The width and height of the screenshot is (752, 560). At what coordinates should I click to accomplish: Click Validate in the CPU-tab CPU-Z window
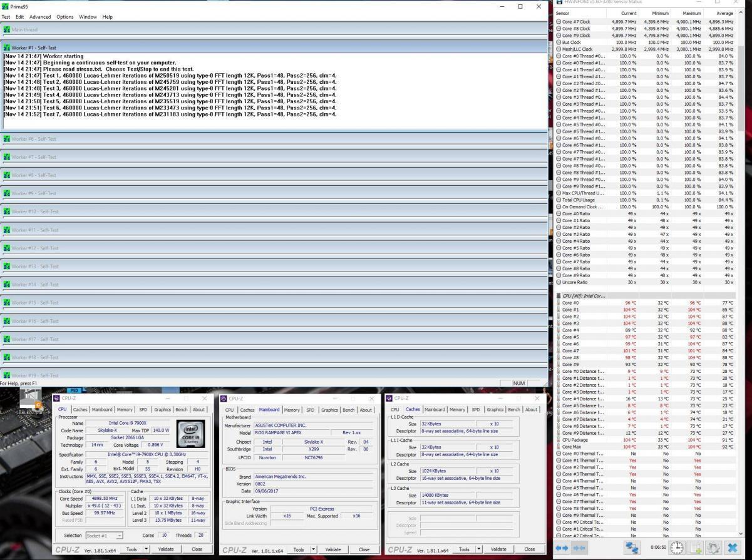(166, 549)
